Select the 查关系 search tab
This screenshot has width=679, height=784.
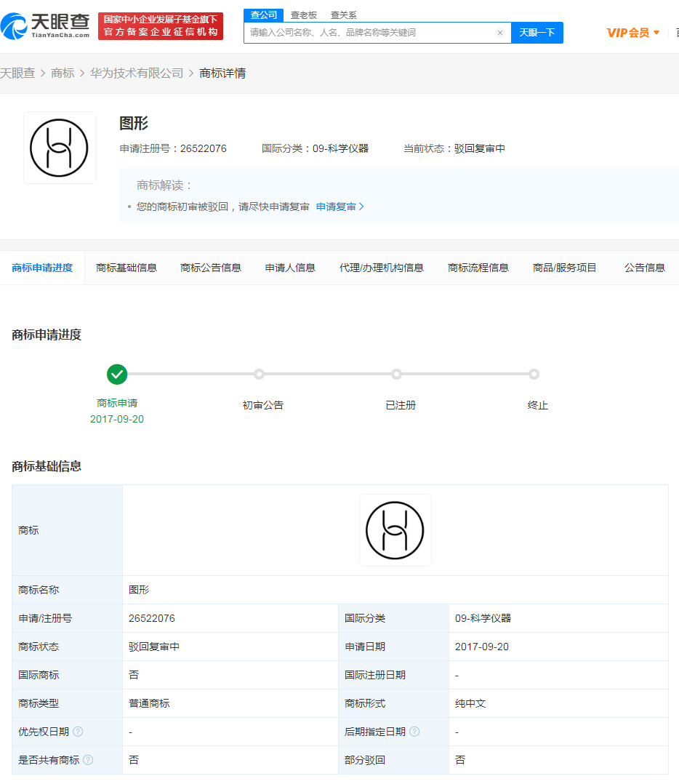click(x=344, y=15)
